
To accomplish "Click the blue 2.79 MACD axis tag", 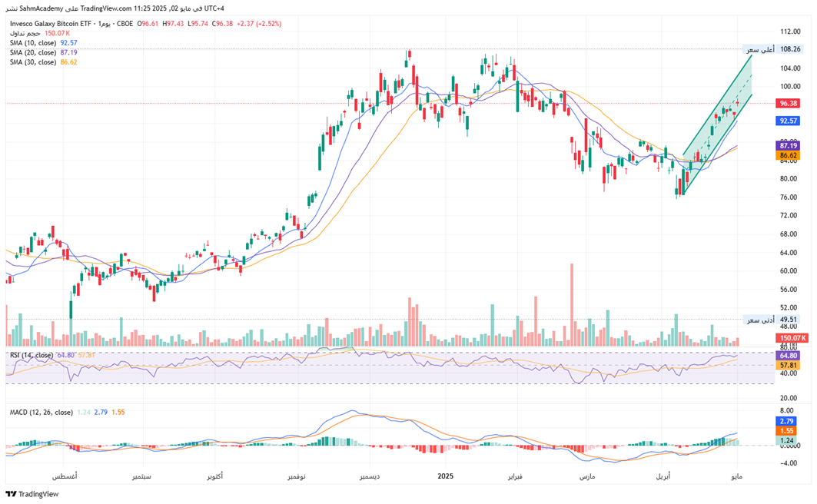I will [786, 421].
